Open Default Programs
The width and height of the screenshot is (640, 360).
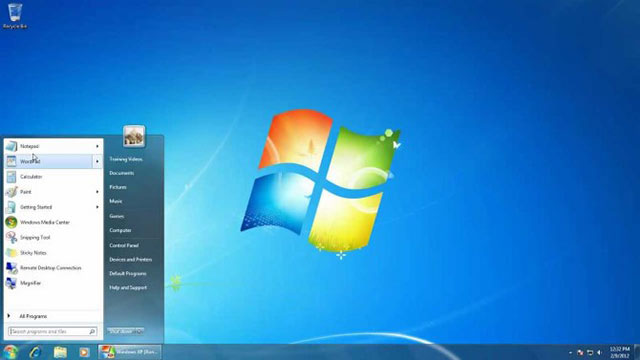pyautogui.click(x=128, y=273)
